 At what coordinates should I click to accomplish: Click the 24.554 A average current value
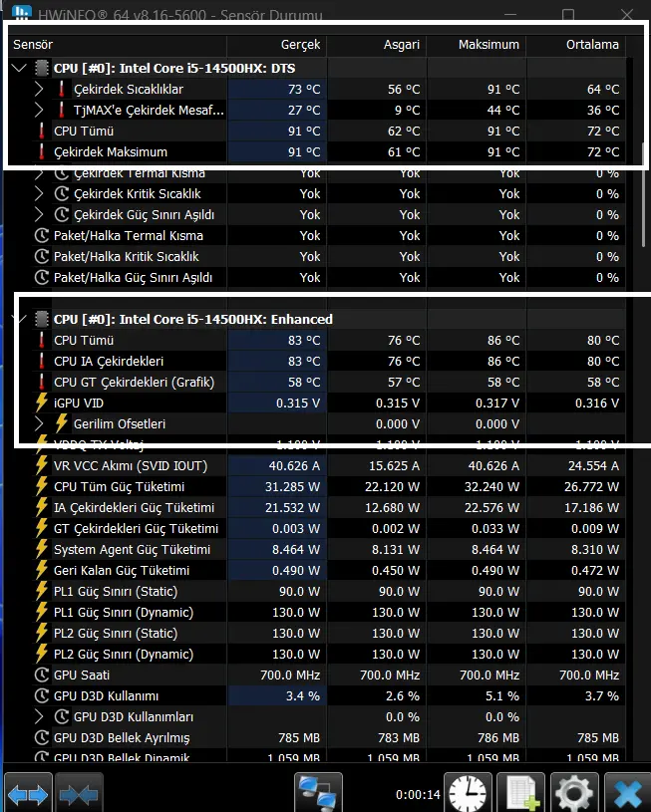tap(593, 465)
